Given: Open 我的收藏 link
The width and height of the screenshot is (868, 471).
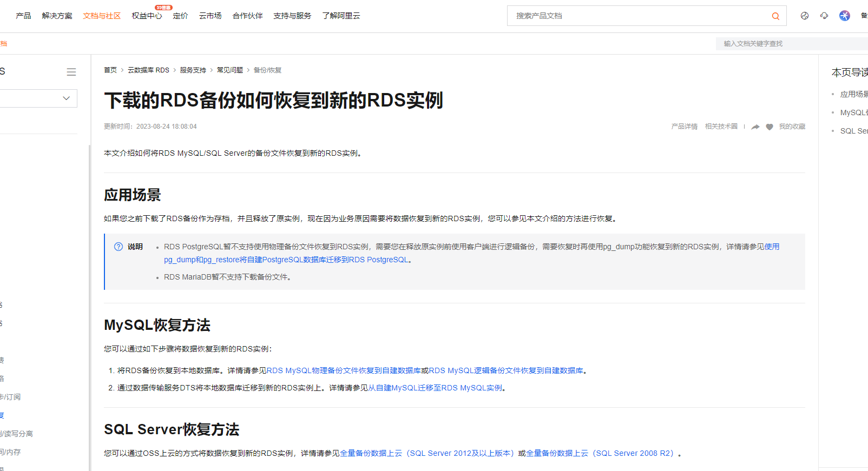Looking at the screenshot, I should click(x=792, y=127).
